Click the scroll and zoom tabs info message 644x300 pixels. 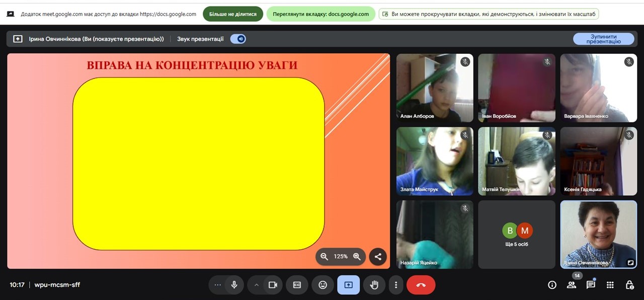(489, 14)
